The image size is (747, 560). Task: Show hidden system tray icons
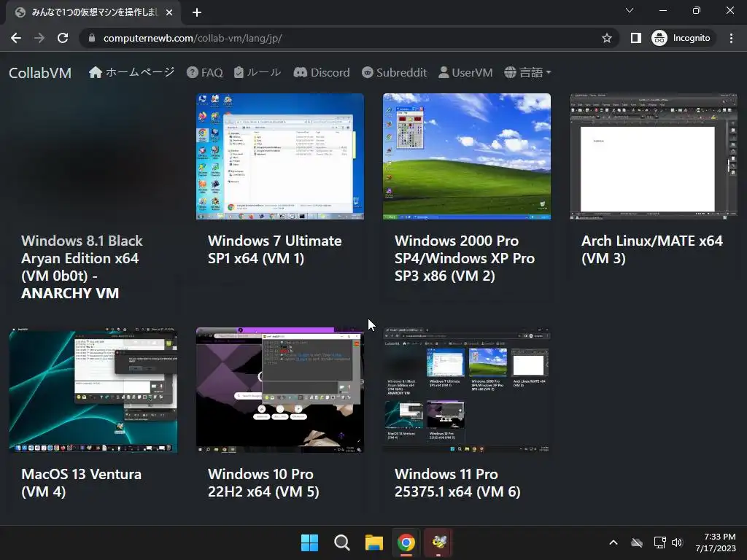click(614, 542)
